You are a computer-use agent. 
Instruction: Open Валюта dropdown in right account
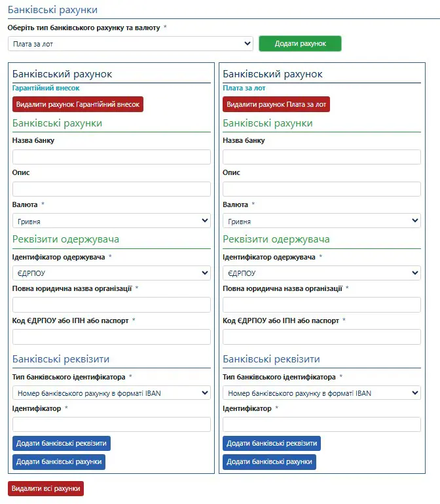[321, 222]
